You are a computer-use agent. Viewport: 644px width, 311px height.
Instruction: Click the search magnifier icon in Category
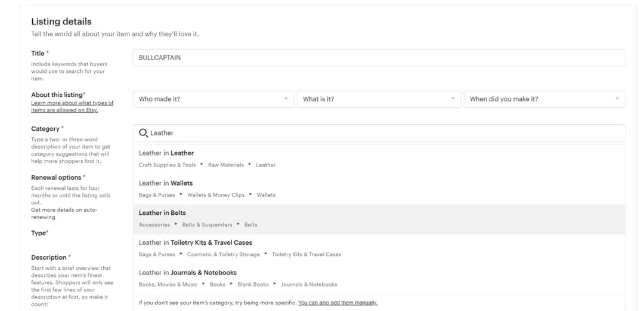[x=143, y=133]
